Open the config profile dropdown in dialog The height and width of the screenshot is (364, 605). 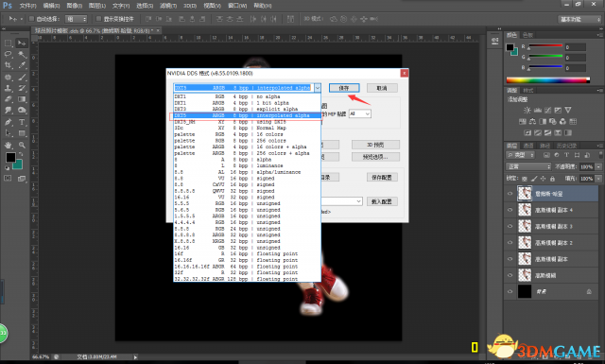[x=342, y=201]
